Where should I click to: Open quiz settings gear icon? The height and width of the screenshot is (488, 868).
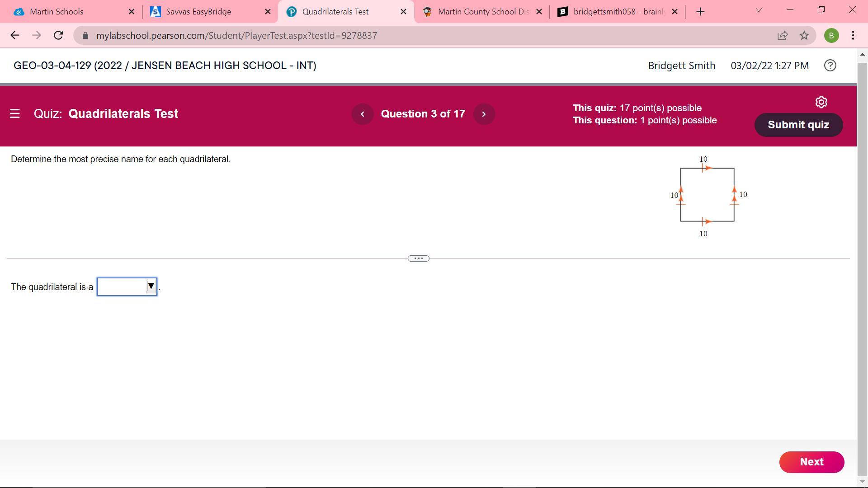tap(821, 102)
